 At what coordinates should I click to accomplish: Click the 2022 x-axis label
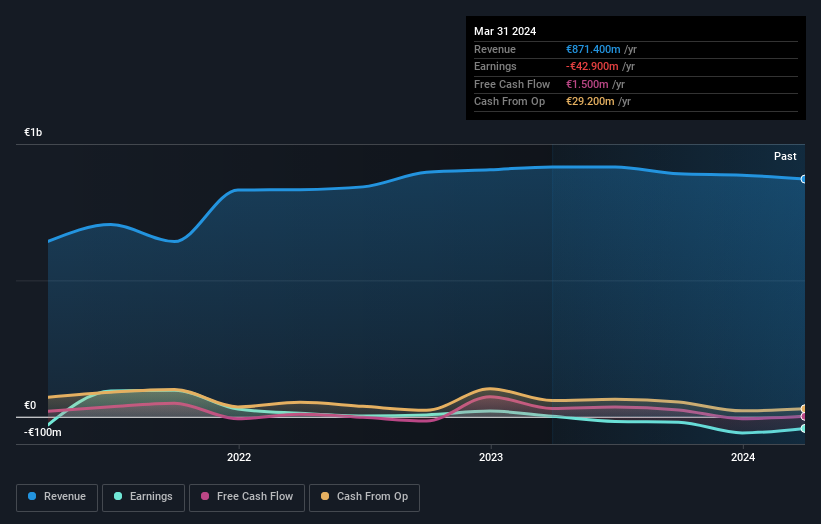tap(239, 457)
